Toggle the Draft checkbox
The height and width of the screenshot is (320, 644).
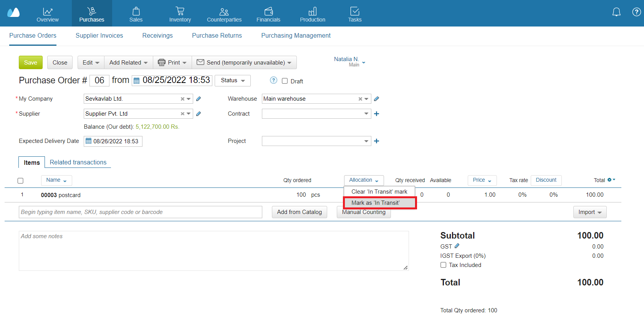[x=285, y=81]
